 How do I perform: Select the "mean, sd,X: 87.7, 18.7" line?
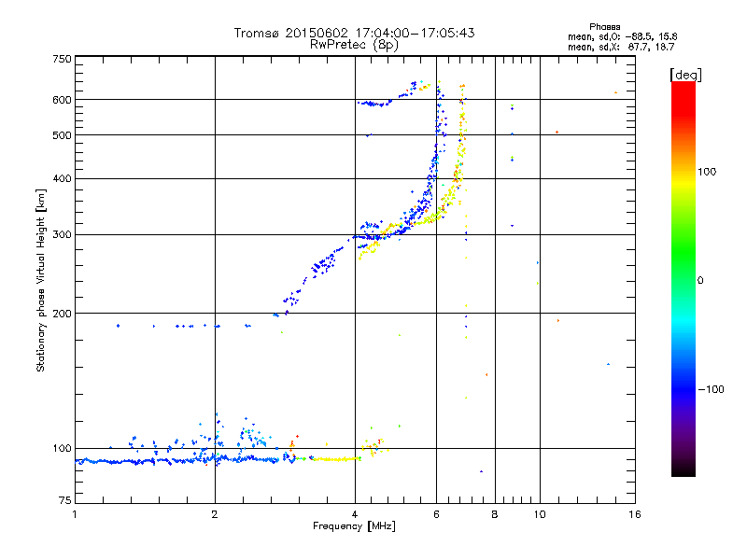tap(621, 47)
